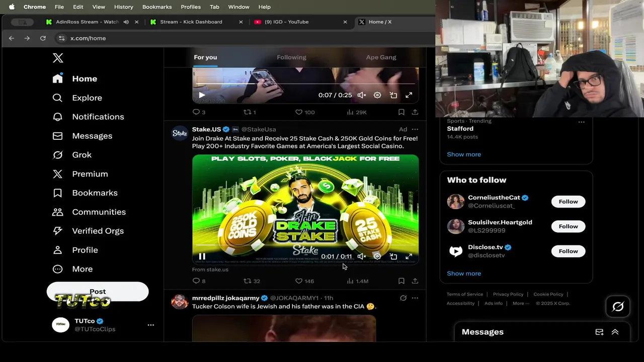The image size is (644, 362).
Task: Open Explore search page
Action: [x=77, y=98]
